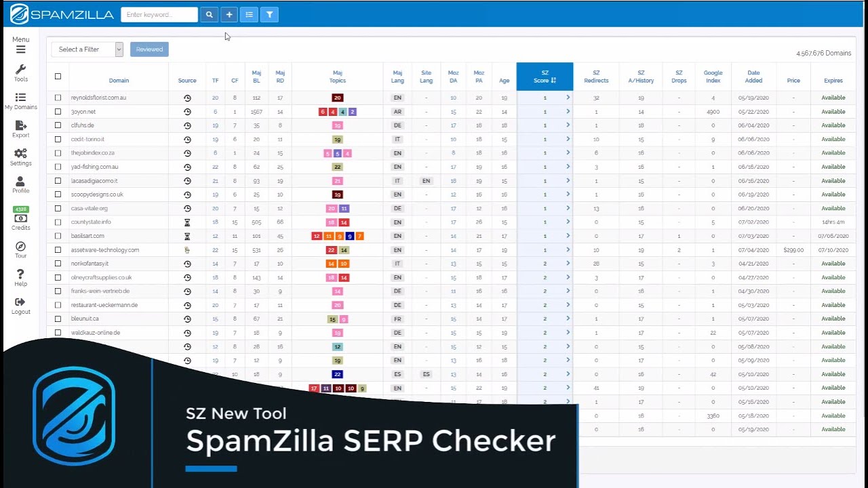This screenshot has height=488, width=868.
Task: Expand SZ Score arrow for 3oyon.net
Action: (568, 111)
